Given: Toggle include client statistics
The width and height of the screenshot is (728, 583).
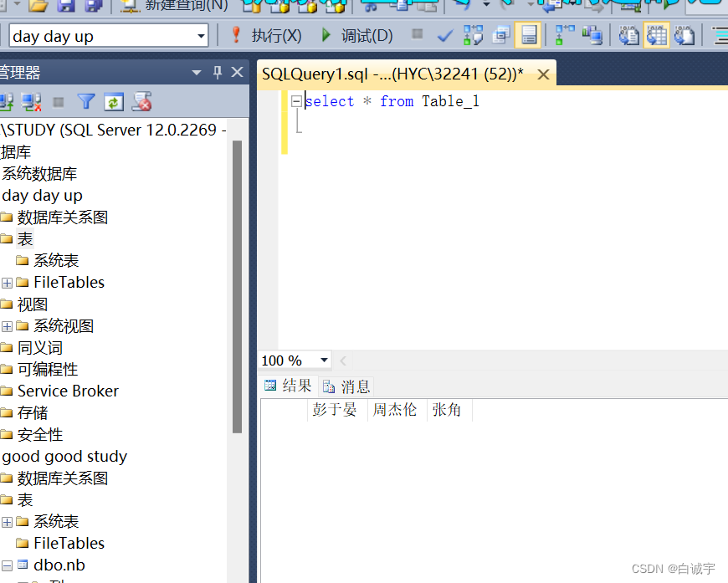Looking at the screenshot, I should (x=592, y=35).
